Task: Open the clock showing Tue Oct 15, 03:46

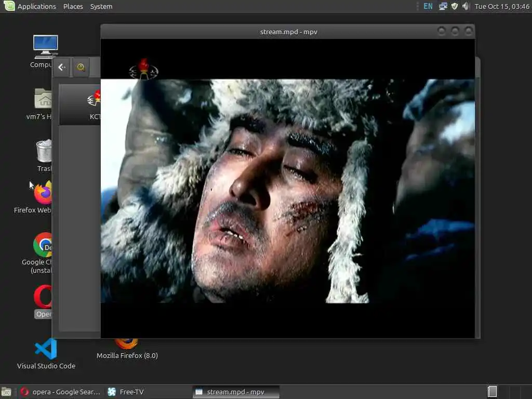Action: (x=502, y=6)
